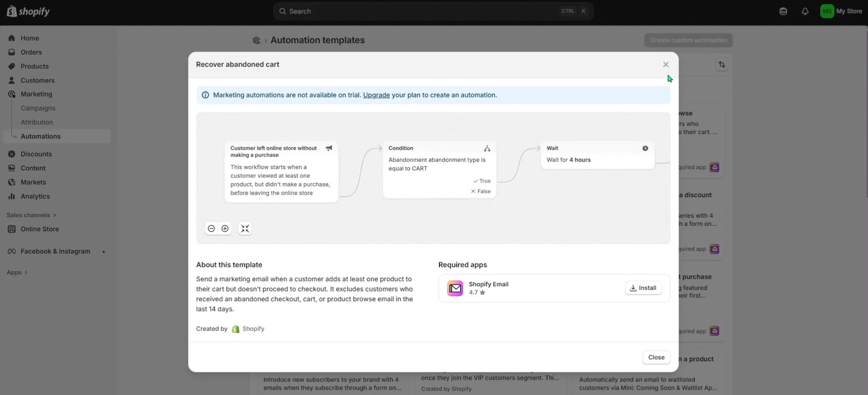Image resolution: width=868 pixels, height=395 pixels.
Task: Click Create custom automation button
Action: click(688, 40)
